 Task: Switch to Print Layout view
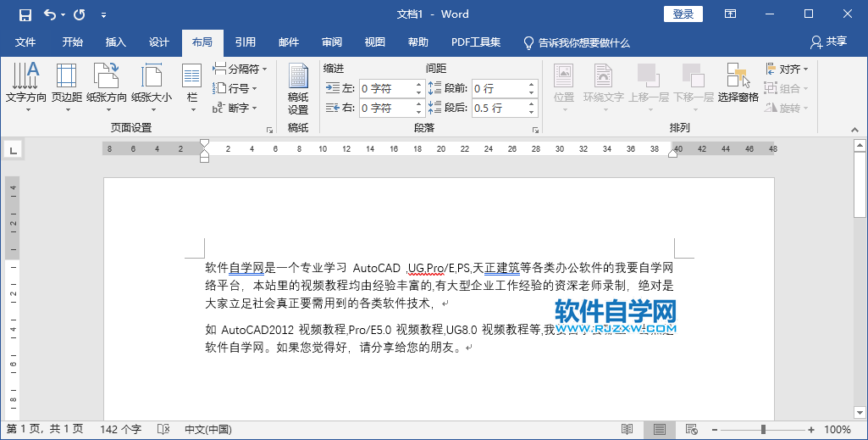point(660,430)
